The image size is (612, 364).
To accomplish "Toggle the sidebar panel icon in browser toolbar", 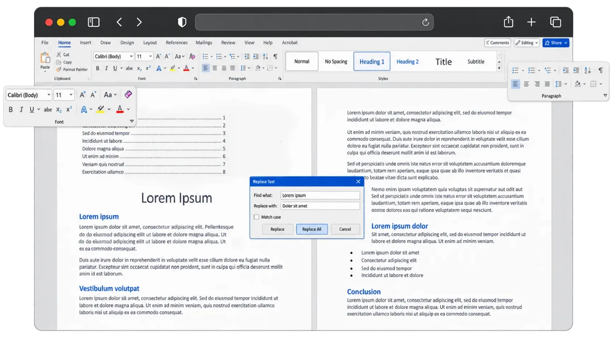I will 94,22.
